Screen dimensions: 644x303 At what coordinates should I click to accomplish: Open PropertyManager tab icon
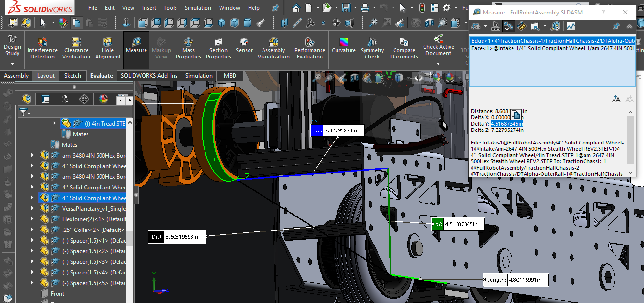45,99
